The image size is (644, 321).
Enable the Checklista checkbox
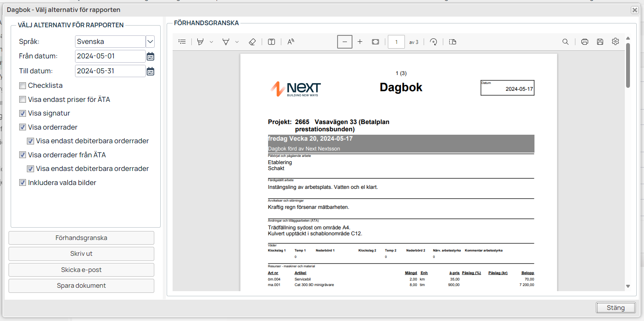point(23,86)
